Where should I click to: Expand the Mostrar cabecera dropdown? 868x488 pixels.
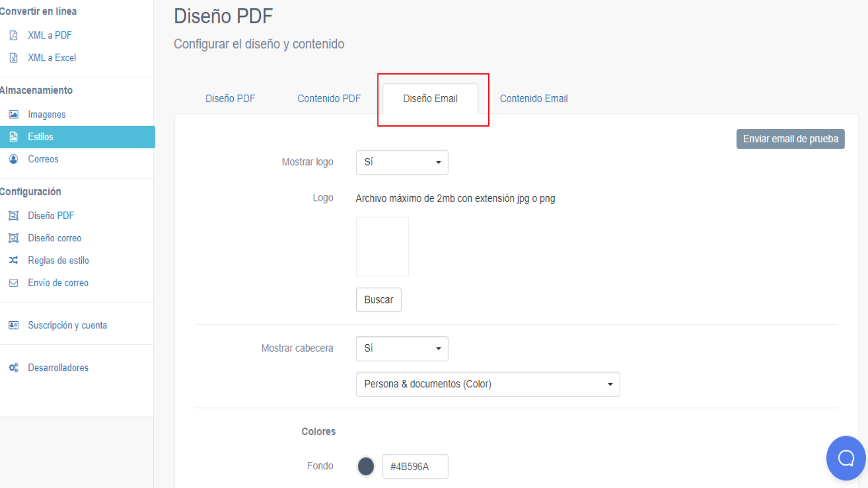pyautogui.click(x=402, y=348)
